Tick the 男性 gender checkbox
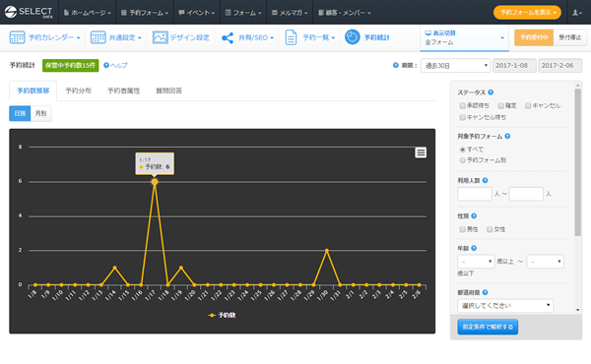 tap(463, 229)
